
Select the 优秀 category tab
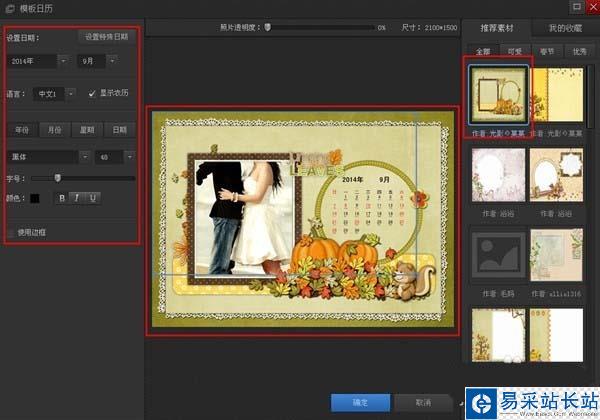point(579,51)
